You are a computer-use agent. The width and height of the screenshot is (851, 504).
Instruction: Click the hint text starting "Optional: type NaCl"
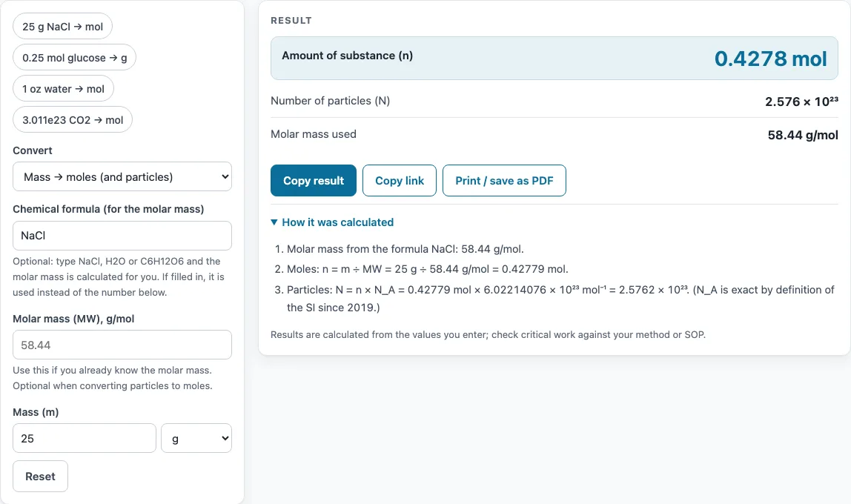[119, 276]
